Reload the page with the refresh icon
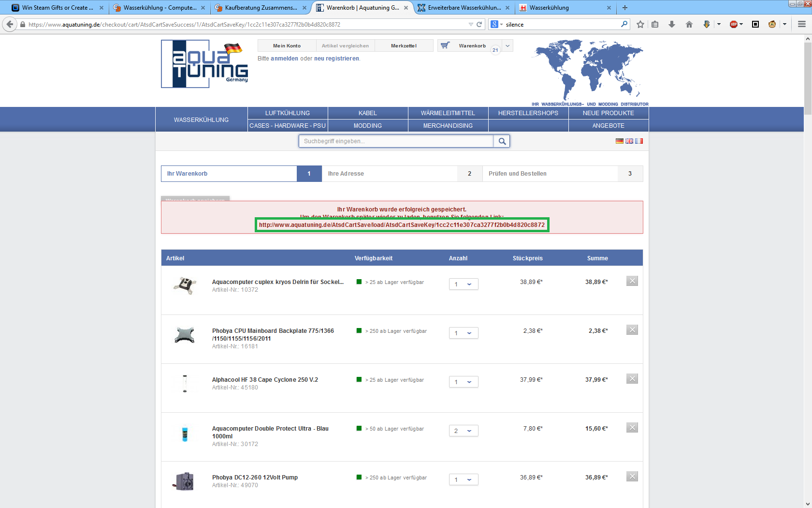 (479, 24)
